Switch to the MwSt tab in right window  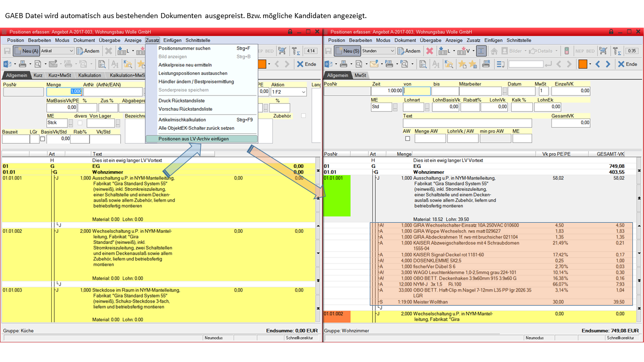coord(360,75)
